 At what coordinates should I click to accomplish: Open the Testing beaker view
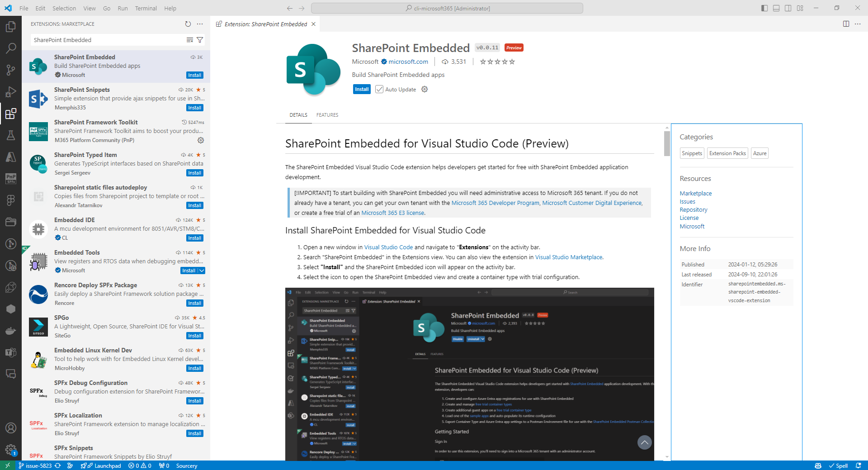(x=11, y=135)
